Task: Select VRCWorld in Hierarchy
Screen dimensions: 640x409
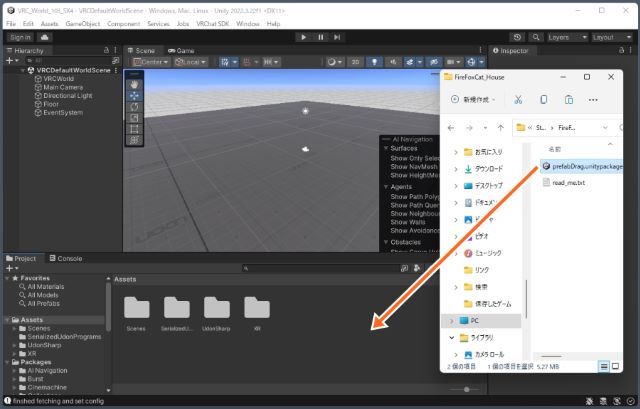Action: click(58, 79)
